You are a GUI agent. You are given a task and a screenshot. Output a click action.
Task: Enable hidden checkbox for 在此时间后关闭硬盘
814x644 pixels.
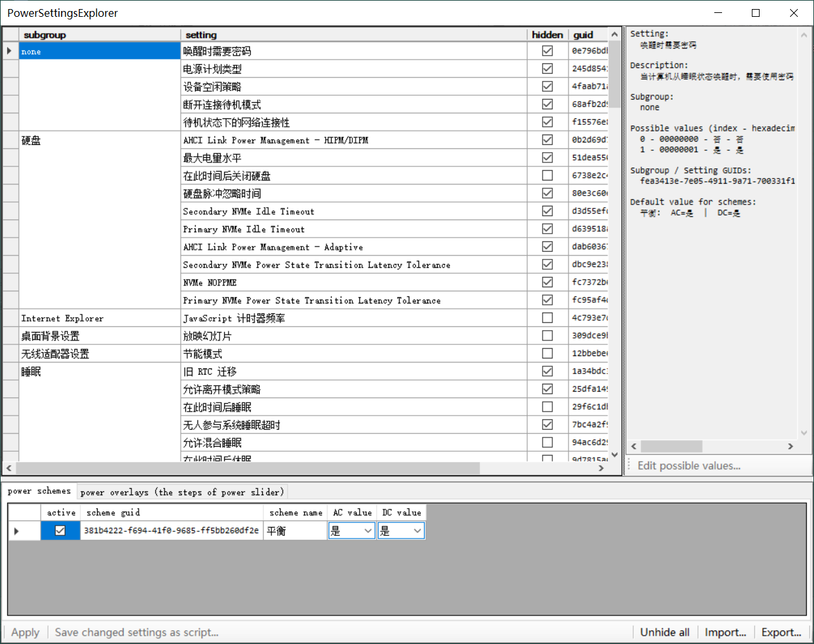pyautogui.click(x=547, y=175)
